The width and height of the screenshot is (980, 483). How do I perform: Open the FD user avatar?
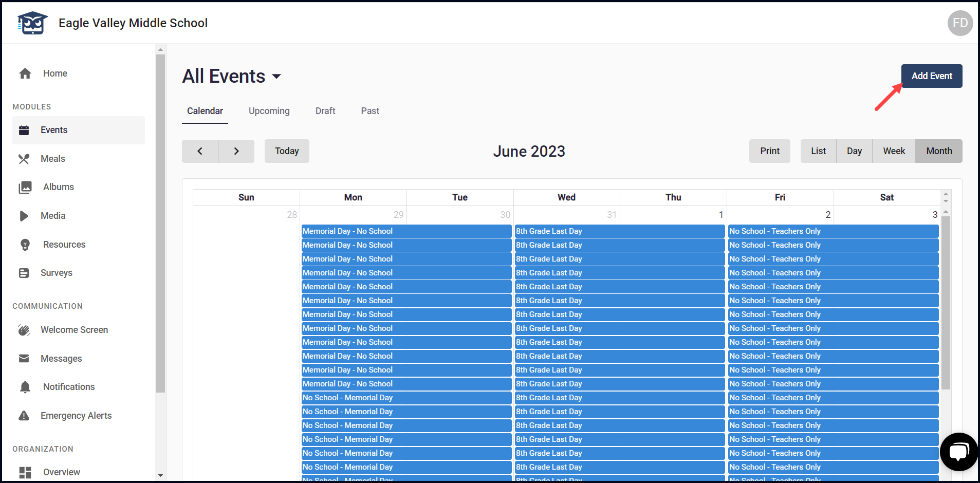[x=960, y=23]
